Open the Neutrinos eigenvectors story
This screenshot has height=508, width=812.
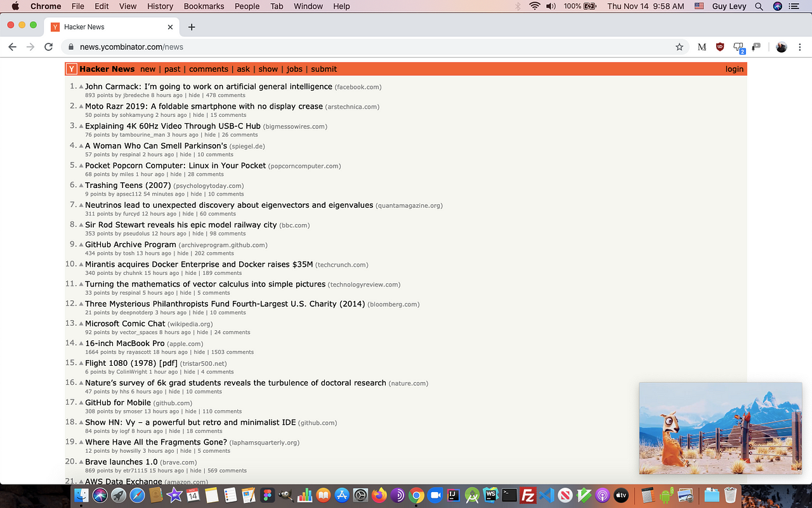(x=229, y=205)
